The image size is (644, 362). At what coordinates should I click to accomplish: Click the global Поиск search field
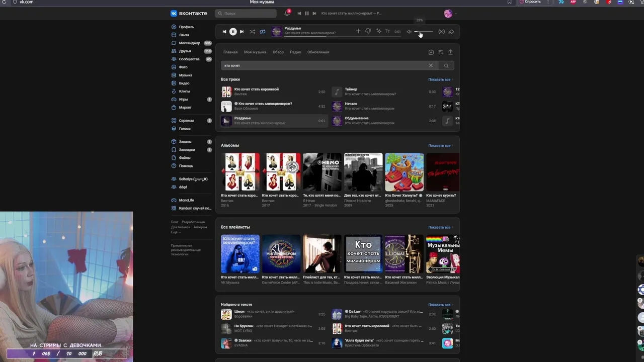(246, 14)
